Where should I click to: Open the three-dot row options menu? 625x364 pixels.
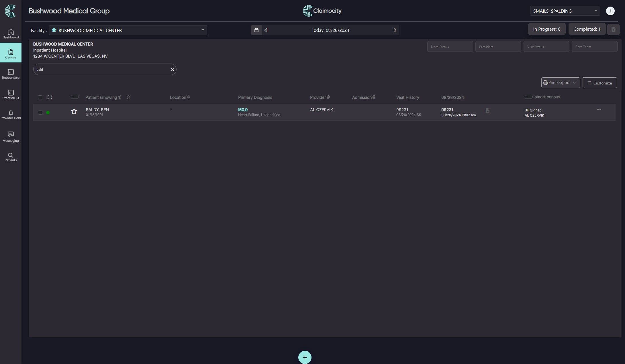[x=599, y=110]
